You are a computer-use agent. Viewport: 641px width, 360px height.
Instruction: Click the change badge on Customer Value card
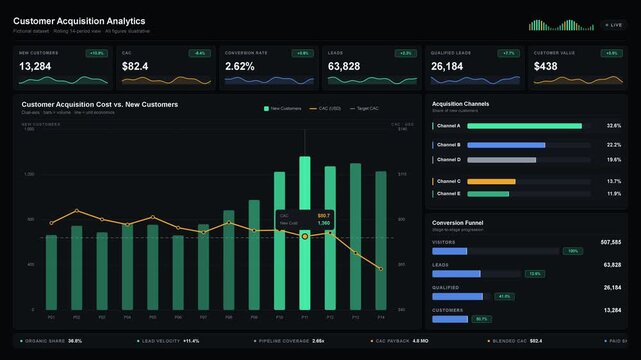612,53
